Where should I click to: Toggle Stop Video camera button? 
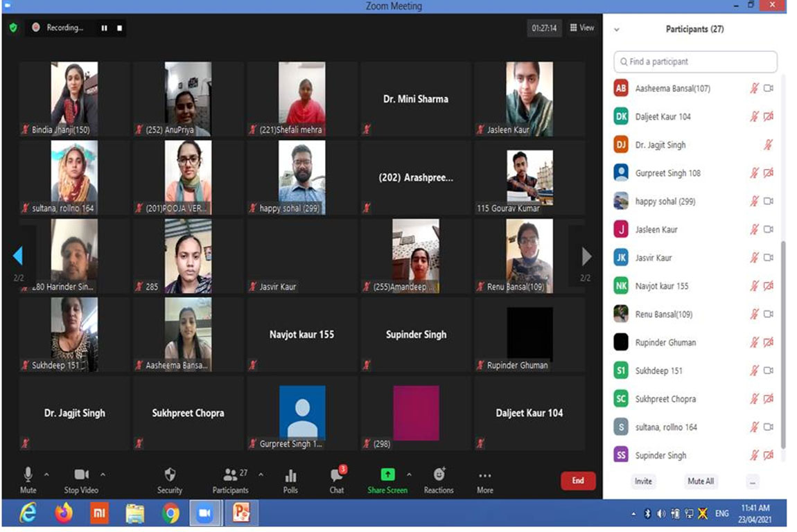(x=81, y=475)
